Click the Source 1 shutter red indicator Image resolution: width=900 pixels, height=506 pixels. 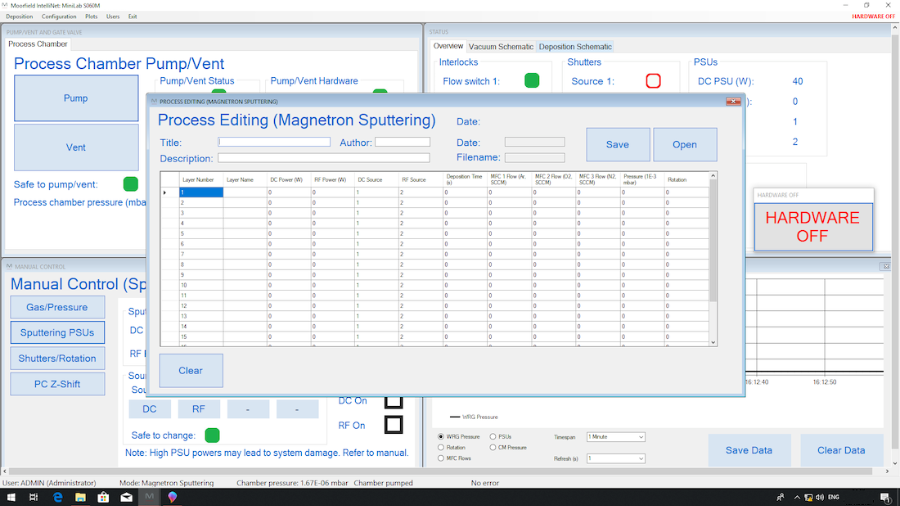click(x=653, y=81)
